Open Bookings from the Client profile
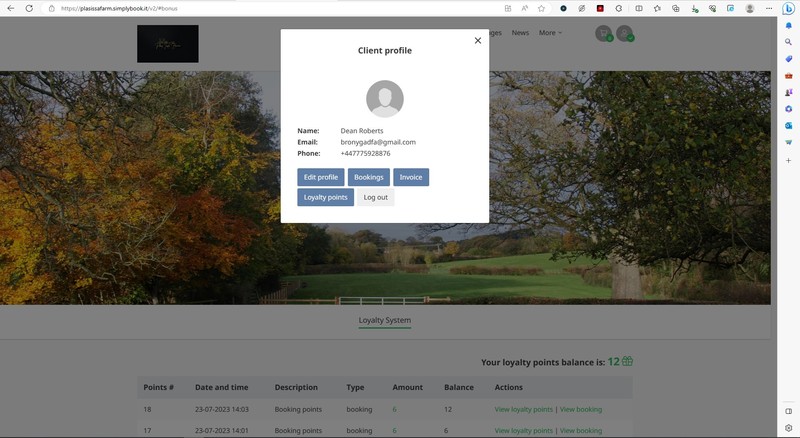 coord(369,177)
